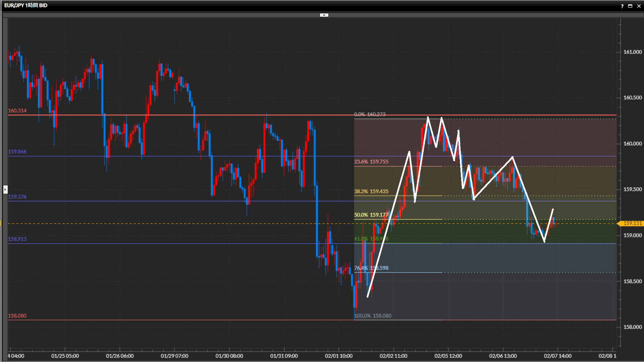Click the 159.376 horizontal line label
Image resolution: width=644 pixels, height=362 pixels.
click(17, 197)
